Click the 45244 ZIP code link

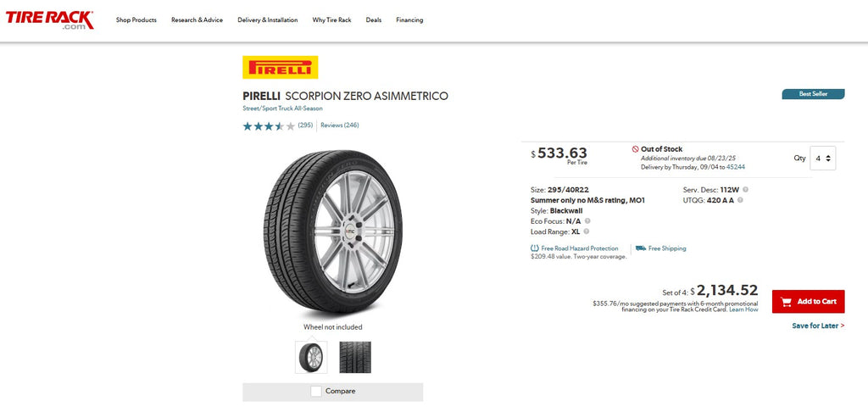click(x=736, y=167)
